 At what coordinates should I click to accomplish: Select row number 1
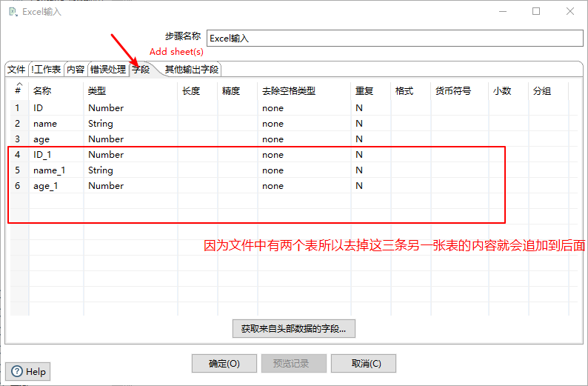(x=18, y=108)
